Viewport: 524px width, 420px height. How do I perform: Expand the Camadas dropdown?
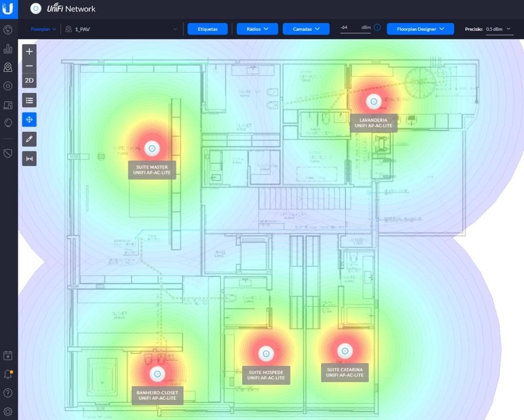(x=306, y=29)
